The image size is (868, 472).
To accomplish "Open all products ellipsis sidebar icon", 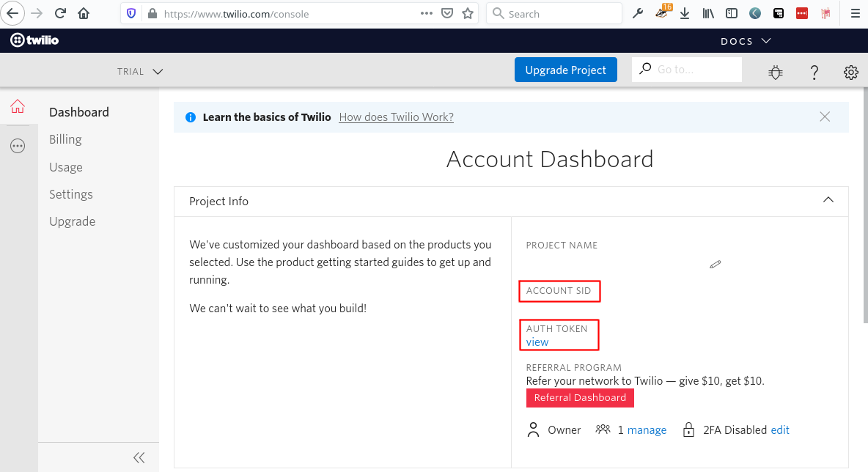I will (x=18, y=146).
